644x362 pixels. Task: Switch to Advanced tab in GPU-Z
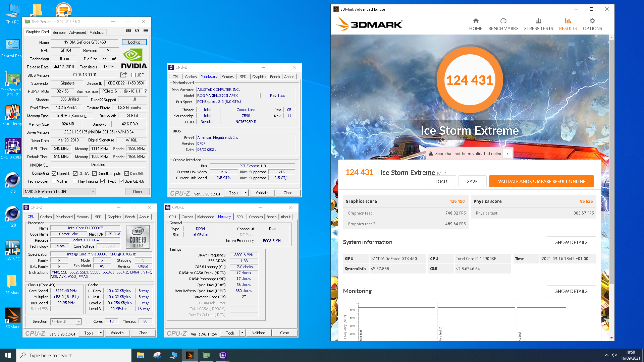(77, 33)
